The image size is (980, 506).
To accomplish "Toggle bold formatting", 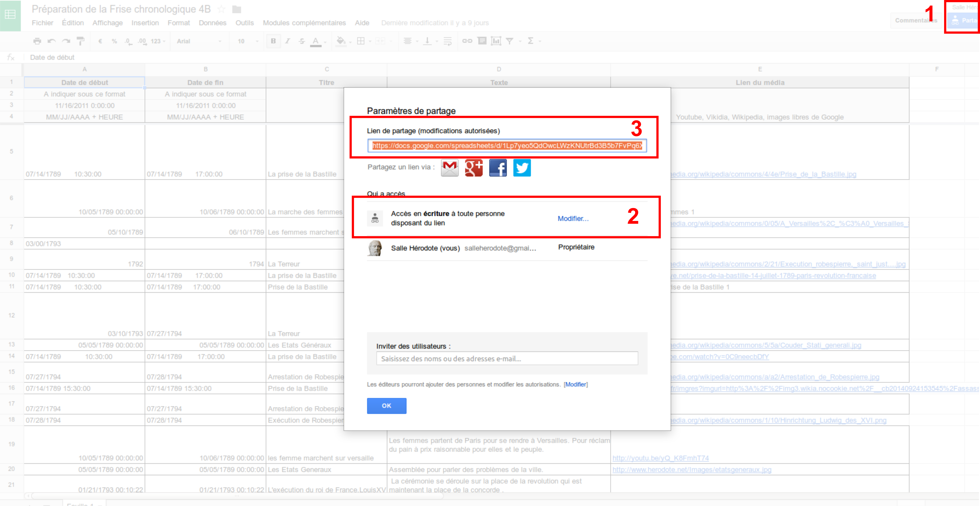I will 273,41.
